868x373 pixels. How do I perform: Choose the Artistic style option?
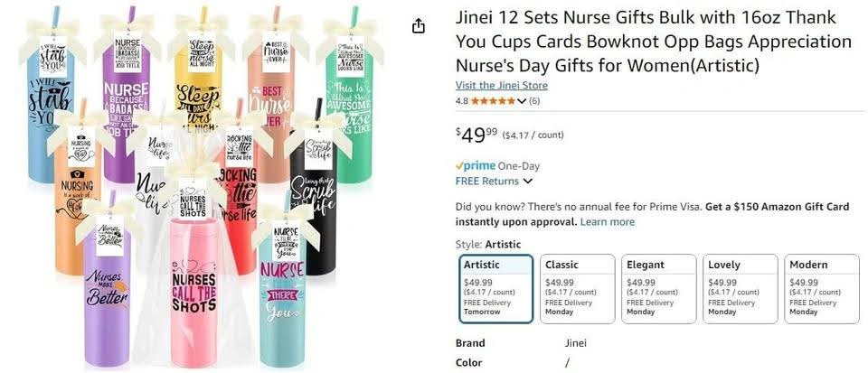495,288
